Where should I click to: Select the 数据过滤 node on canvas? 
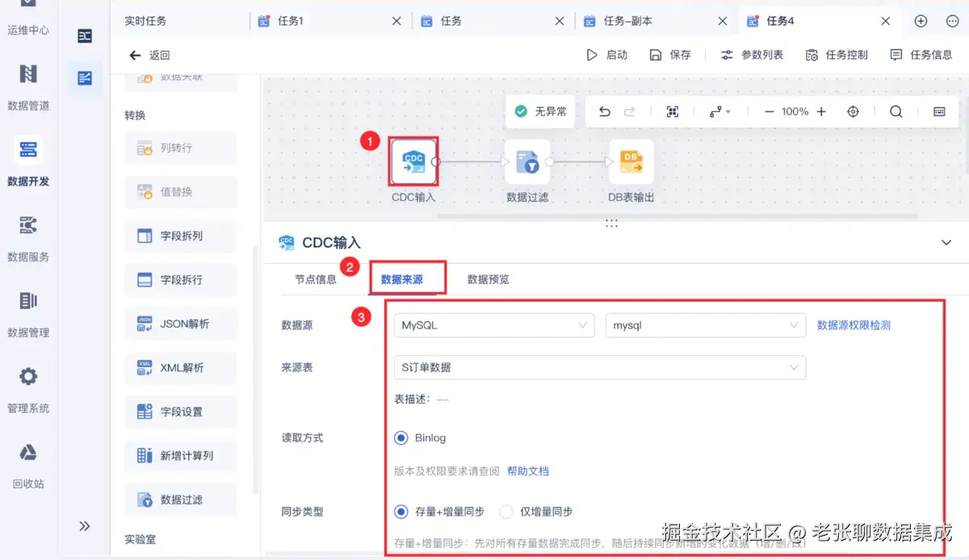point(527,162)
